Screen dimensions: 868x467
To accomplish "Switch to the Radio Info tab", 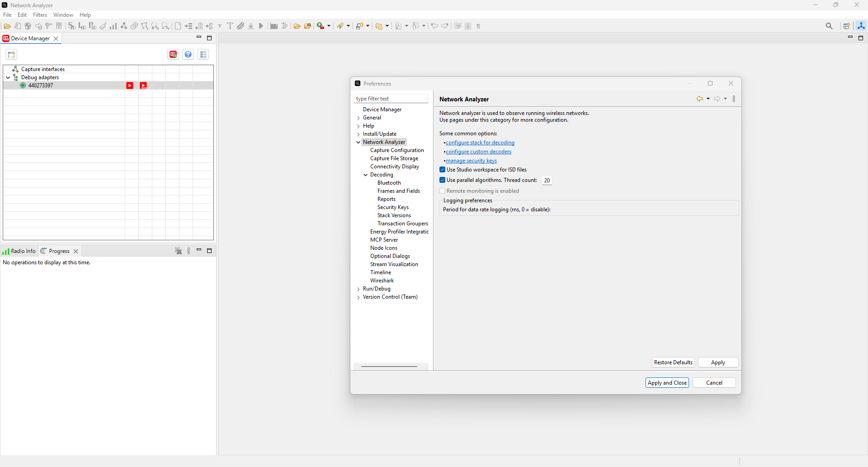I will 19,251.
